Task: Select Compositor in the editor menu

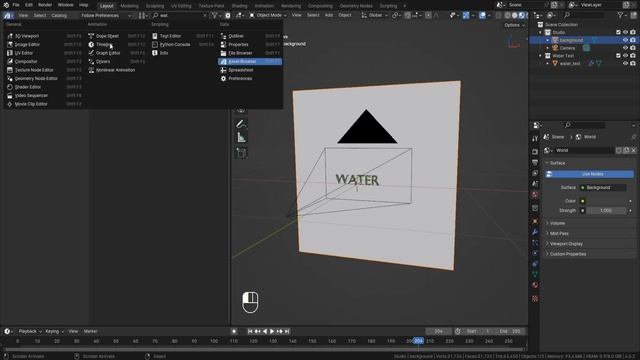Action: pyautogui.click(x=44, y=62)
